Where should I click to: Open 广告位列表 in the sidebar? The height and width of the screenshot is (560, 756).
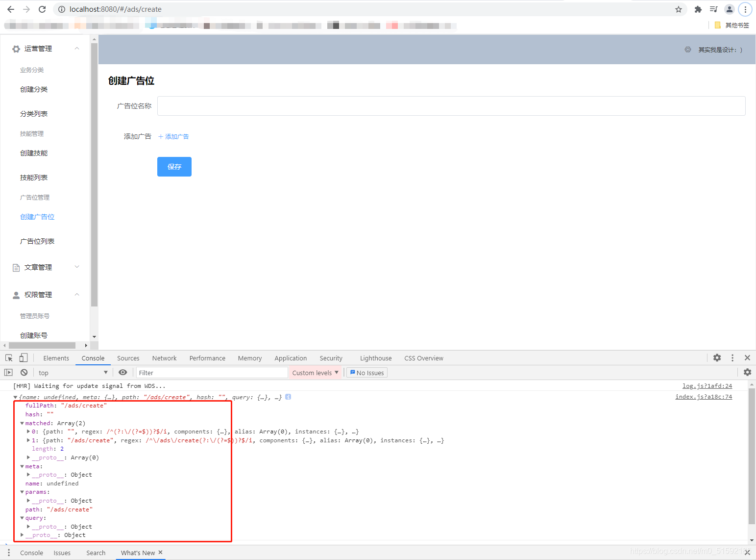tap(37, 241)
